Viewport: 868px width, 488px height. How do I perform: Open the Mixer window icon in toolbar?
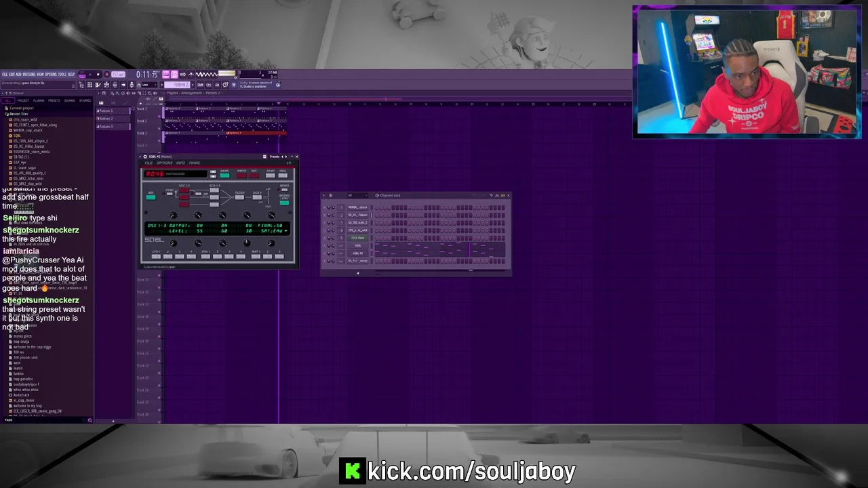pyautogui.click(x=115, y=85)
